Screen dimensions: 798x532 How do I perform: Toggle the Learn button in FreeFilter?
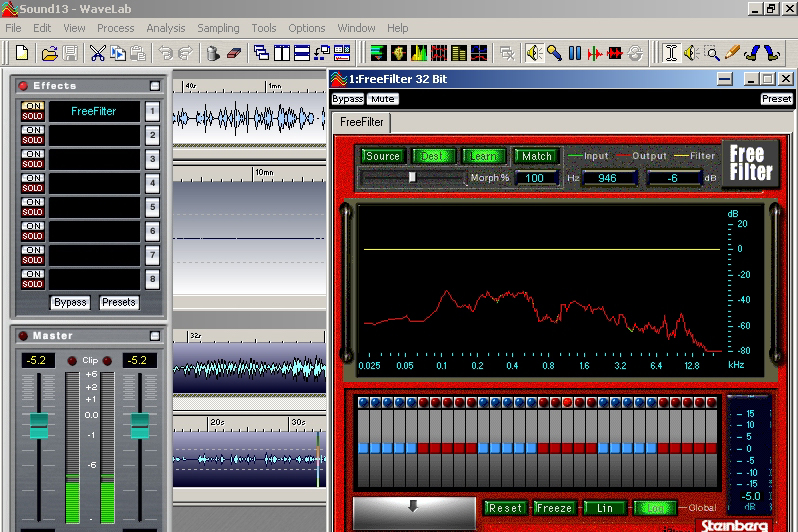coord(484,156)
